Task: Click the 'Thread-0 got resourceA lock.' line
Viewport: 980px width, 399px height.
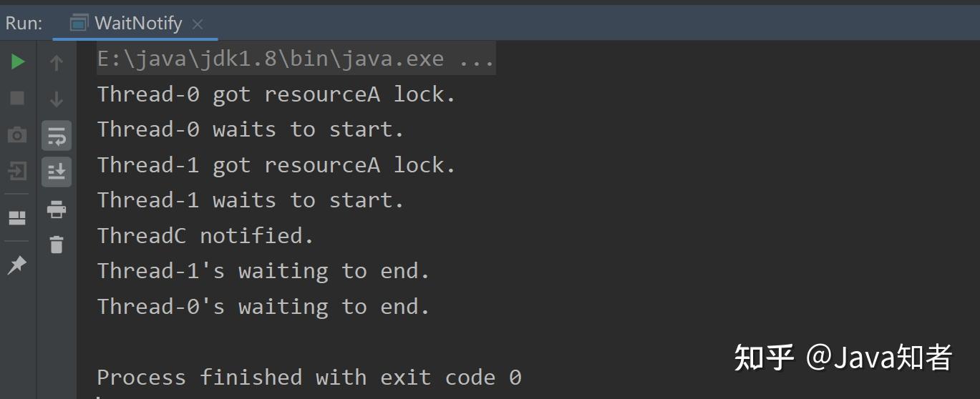Action: coord(276,94)
